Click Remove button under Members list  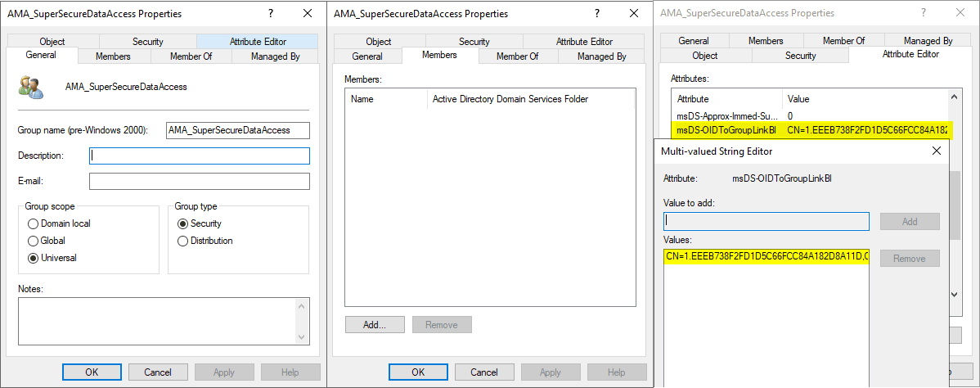(x=441, y=325)
